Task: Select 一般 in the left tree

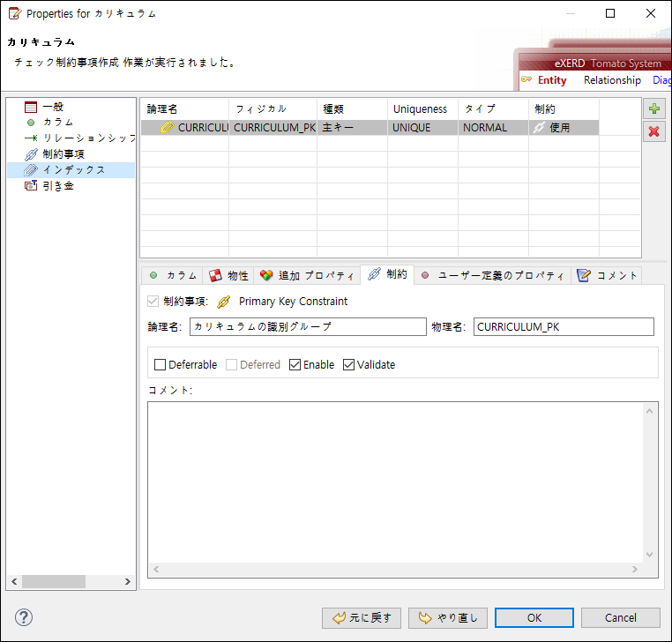Action: (53, 107)
